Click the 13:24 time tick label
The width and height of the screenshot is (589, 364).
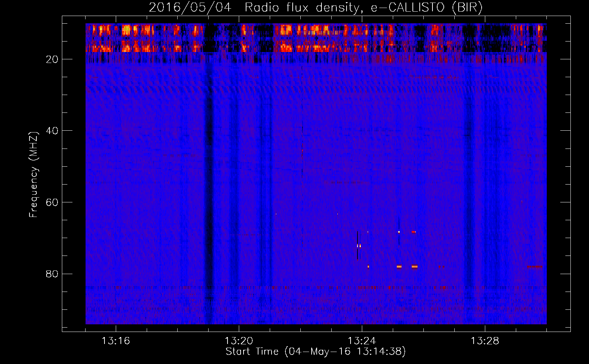(362, 341)
